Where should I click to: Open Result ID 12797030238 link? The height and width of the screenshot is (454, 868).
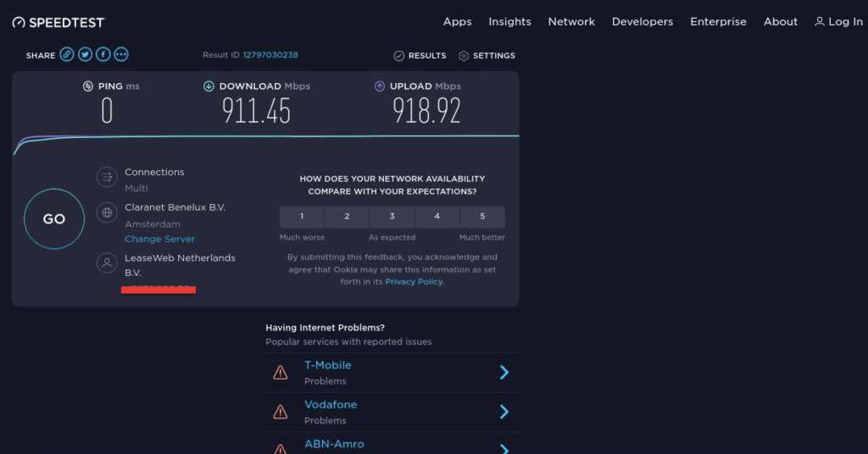[x=270, y=55]
